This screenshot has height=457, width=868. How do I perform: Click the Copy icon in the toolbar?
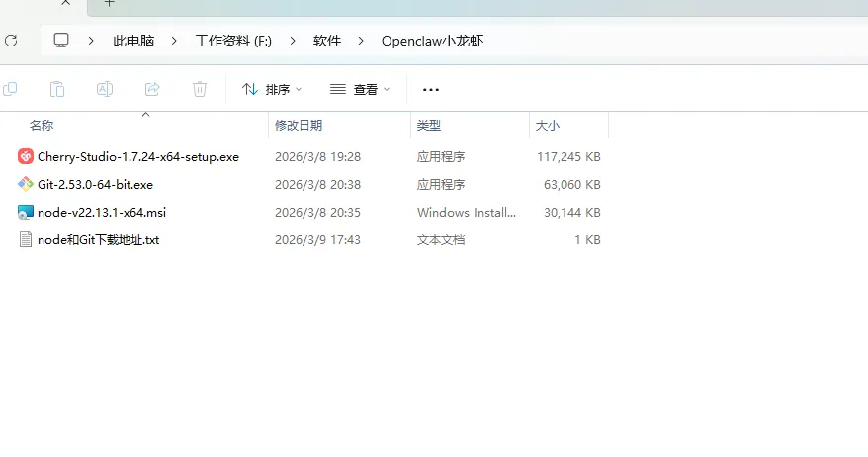[10, 89]
